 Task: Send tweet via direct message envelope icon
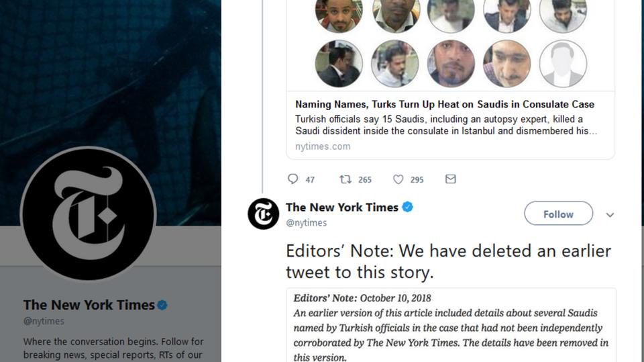(x=451, y=179)
